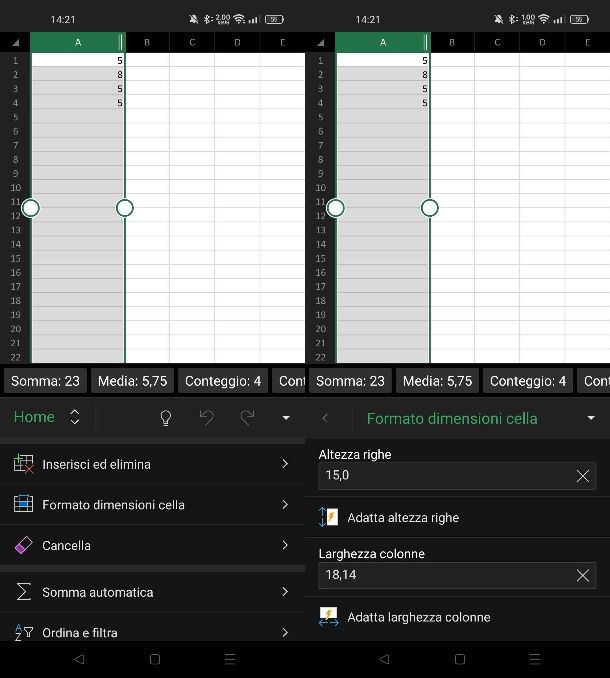Screen dimensions: 610x678
Task: Tap left selection handle in left sheet
Action: click(31, 208)
